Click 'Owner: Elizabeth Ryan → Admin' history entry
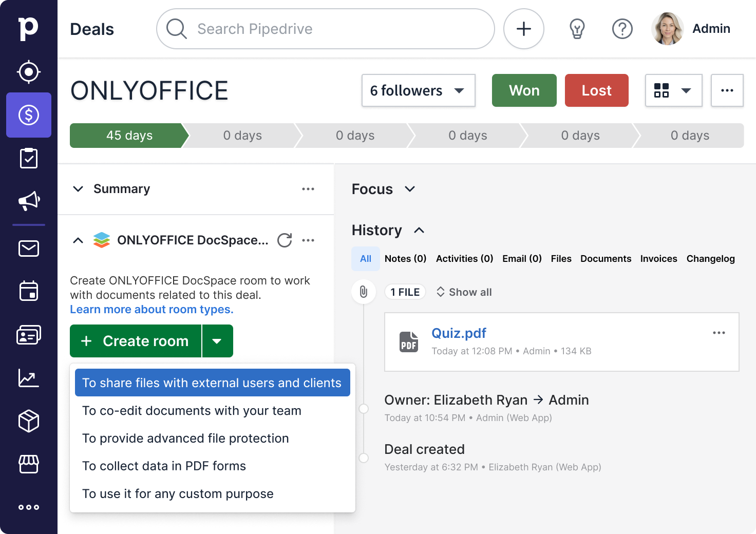Image resolution: width=756 pixels, height=534 pixels. tap(487, 400)
